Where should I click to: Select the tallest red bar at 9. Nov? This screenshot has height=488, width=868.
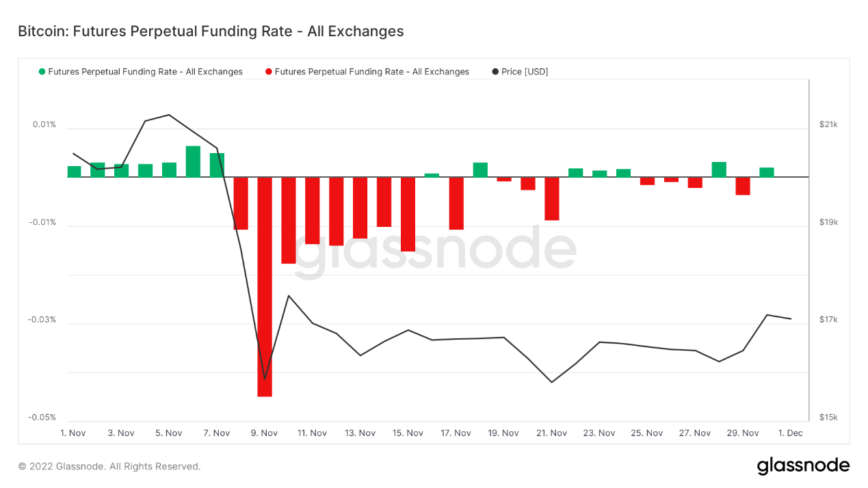point(265,287)
